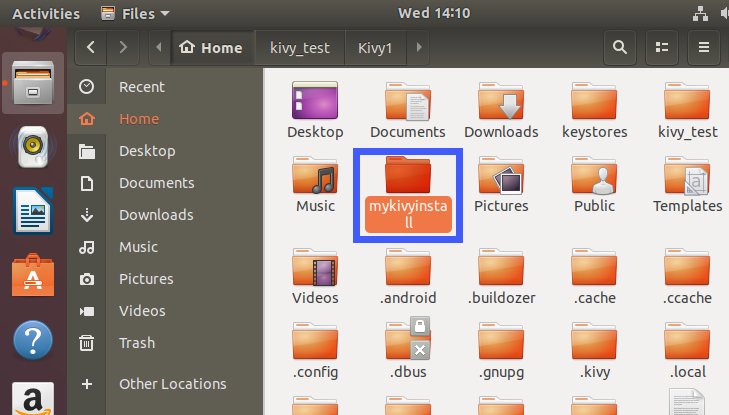Select the locked .dbus folder
This screenshot has height=415, width=729.
click(408, 349)
